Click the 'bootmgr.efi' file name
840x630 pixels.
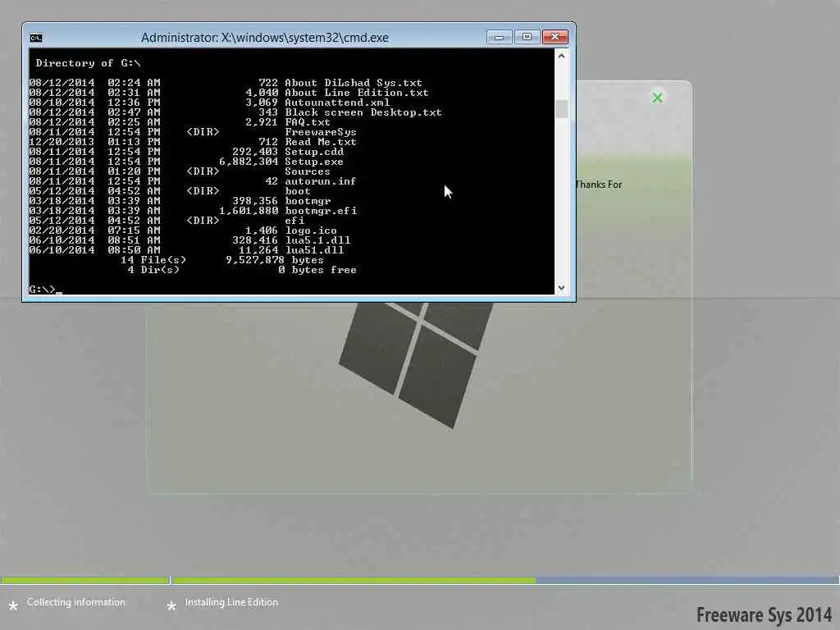[x=321, y=211]
